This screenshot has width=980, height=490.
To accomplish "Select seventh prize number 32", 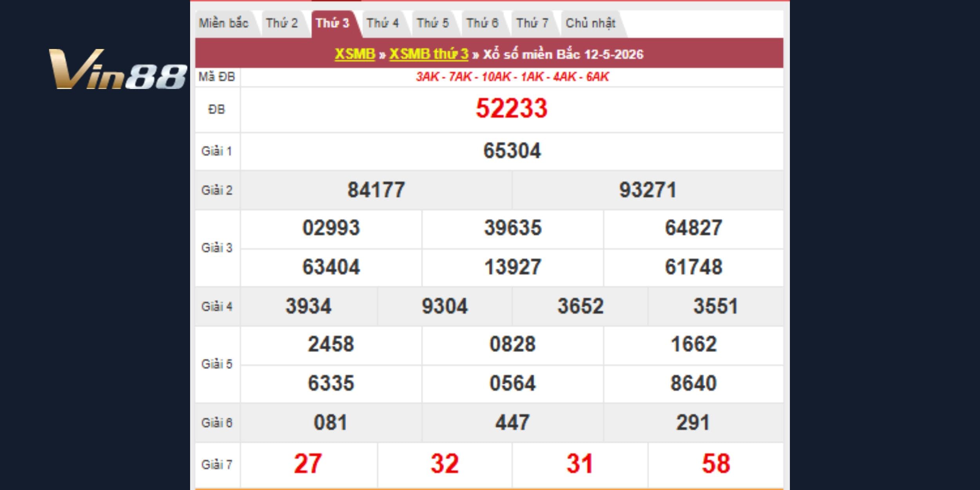I will 445,464.
